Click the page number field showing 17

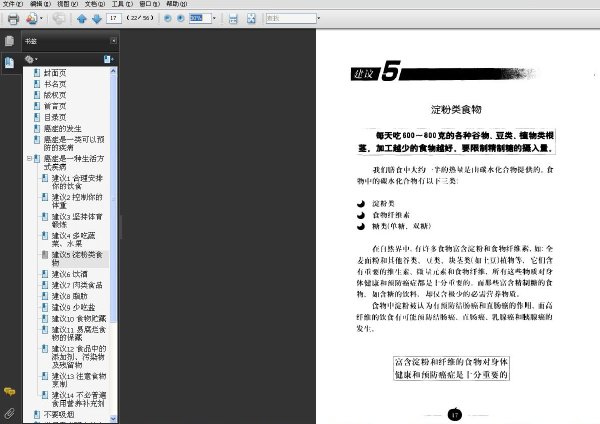click(x=114, y=18)
